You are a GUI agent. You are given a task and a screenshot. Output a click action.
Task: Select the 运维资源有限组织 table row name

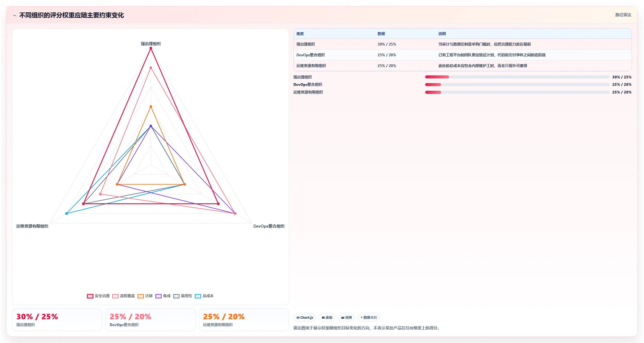coord(311,66)
